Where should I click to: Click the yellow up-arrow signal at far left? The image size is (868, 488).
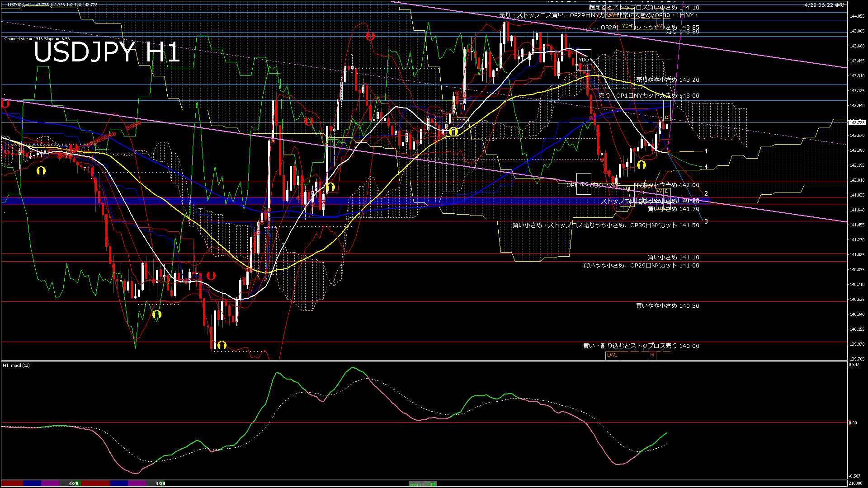pyautogui.click(x=41, y=170)
